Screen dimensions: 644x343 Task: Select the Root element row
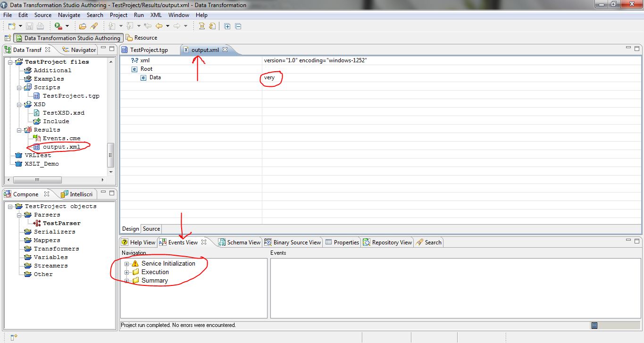coord(380,69)
